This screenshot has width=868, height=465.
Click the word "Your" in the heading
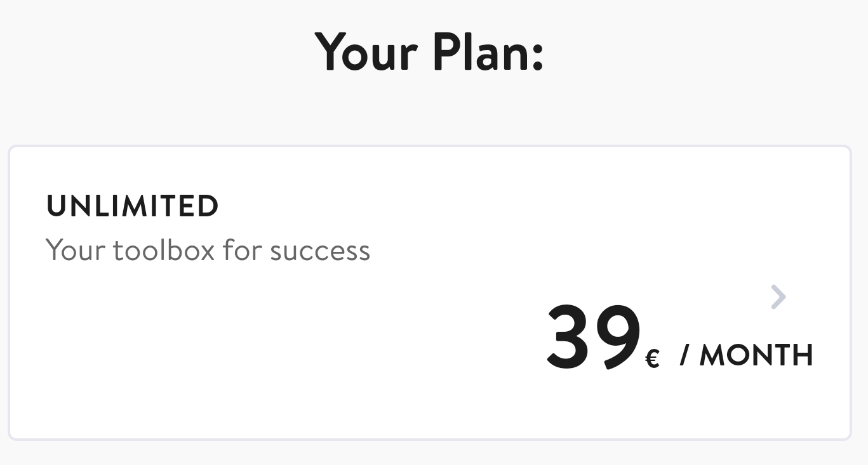pyautogui.click(x=366, y=52)
